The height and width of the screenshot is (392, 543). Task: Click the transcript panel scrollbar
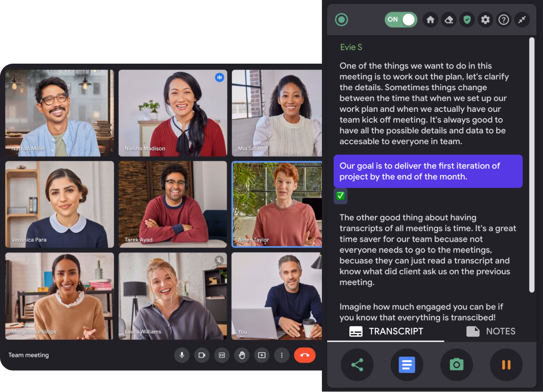532,164
